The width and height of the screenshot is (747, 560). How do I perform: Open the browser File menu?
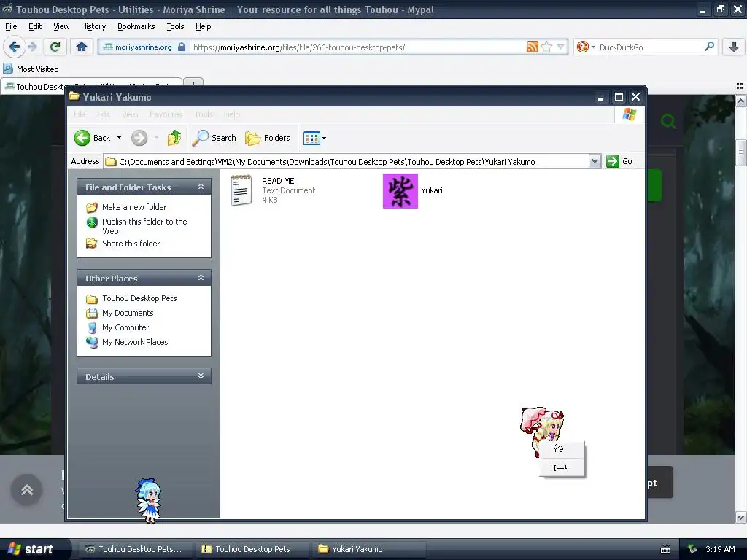tap(11, 26)
